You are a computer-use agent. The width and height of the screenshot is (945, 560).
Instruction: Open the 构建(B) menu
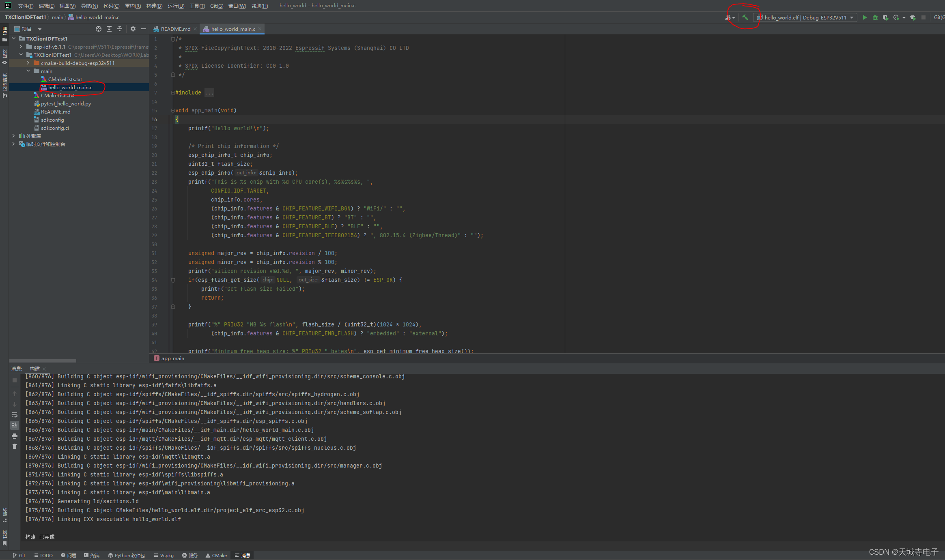(154, 6)
